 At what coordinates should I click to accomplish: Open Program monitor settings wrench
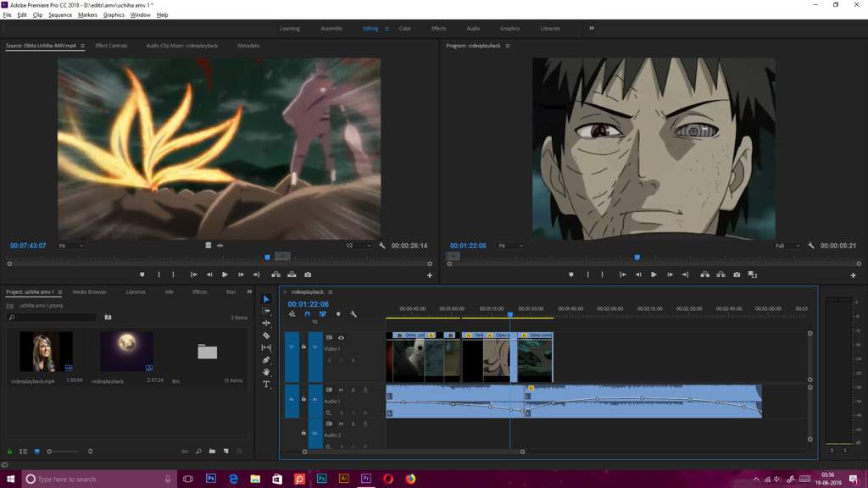tap(811, 245)
